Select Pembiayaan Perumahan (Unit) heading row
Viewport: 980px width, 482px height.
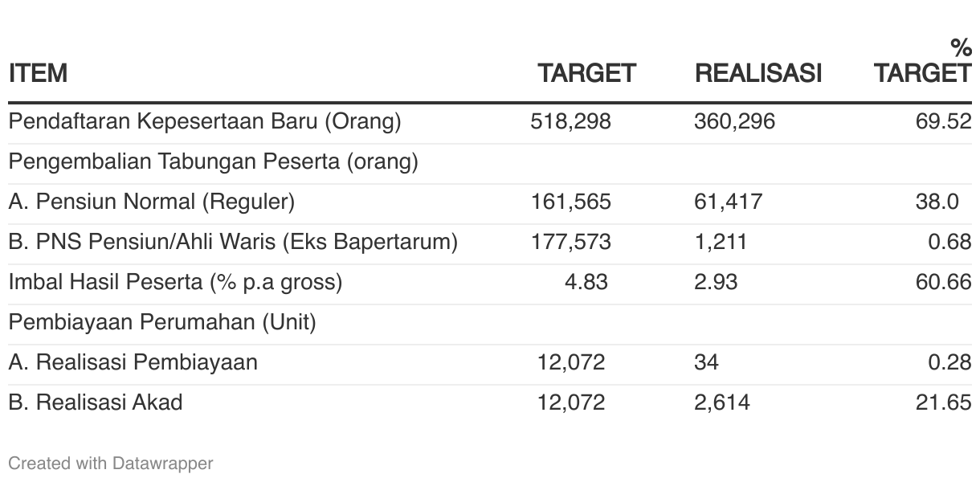coord(490,325)
